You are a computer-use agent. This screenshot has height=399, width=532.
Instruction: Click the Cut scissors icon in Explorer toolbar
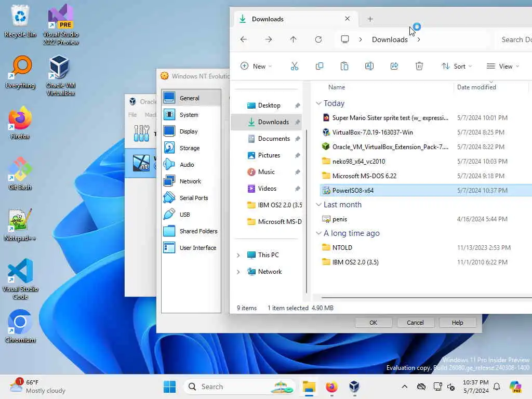click(x=294, y=66)
